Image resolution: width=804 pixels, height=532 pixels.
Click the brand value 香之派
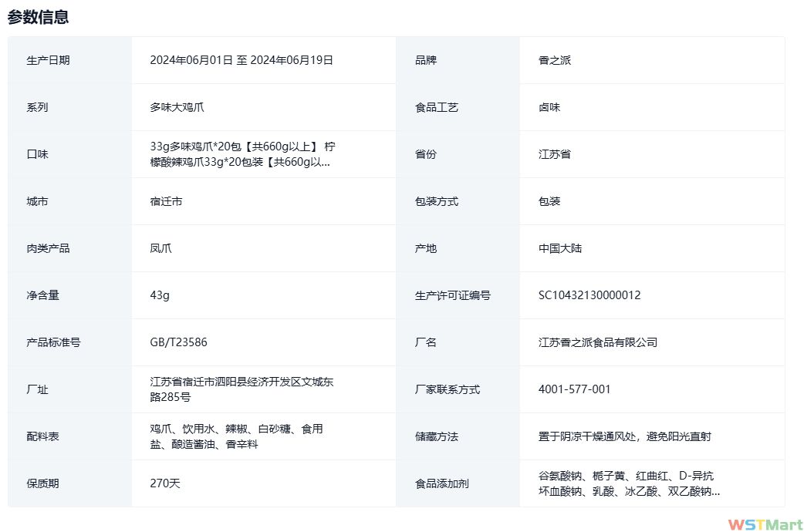pos(554,60)
